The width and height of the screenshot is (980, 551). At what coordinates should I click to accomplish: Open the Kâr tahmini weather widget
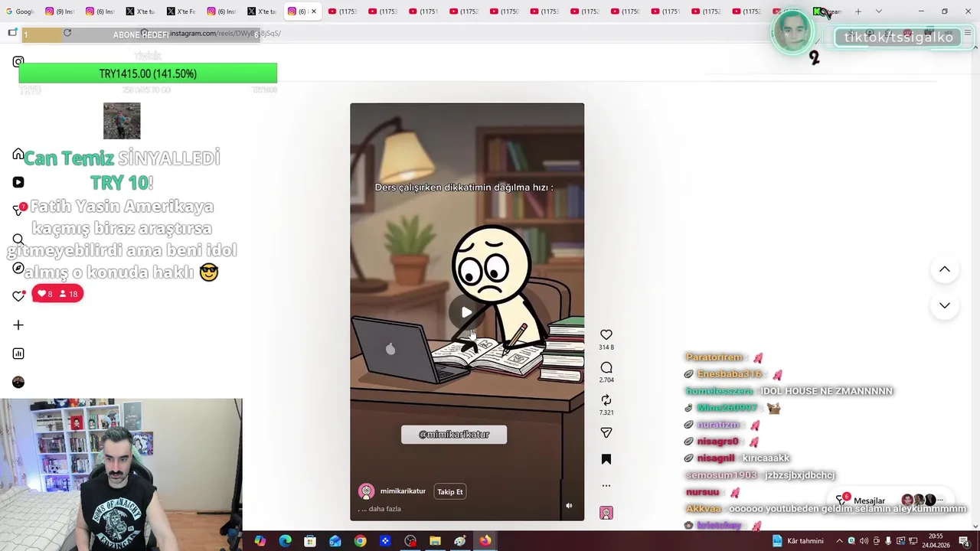coord(798,541)
